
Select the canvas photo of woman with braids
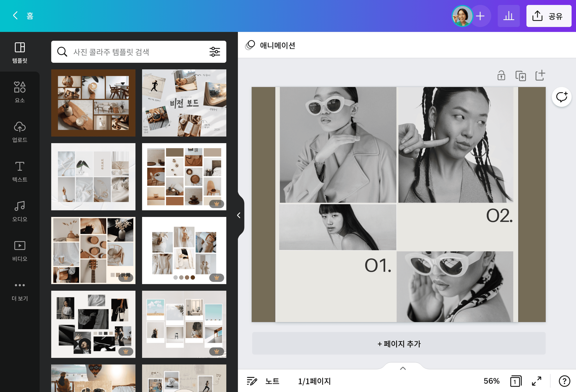(456, 145)
